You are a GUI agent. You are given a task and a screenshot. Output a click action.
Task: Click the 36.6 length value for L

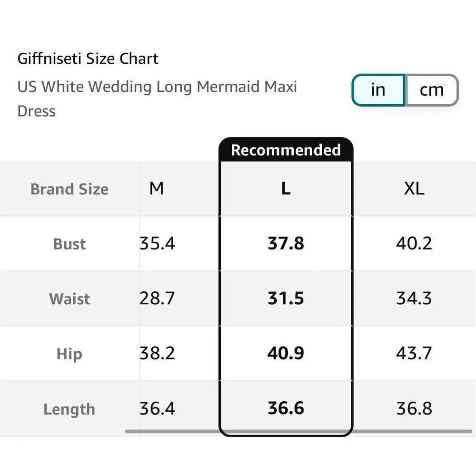click(286, 408)
